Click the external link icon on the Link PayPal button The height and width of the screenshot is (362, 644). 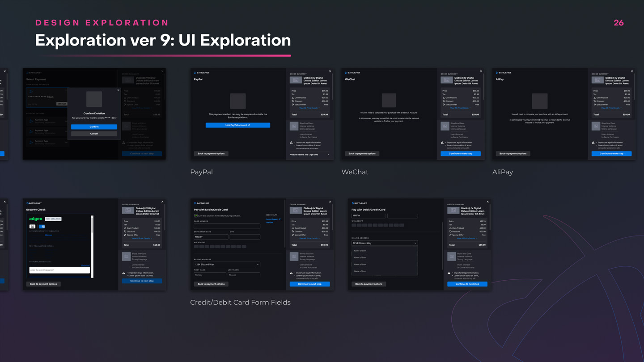click(249, 125)
